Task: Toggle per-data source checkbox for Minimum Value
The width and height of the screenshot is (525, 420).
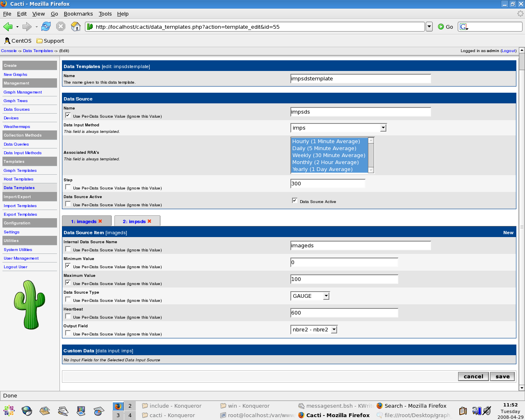Action: [x=68, y=266]
